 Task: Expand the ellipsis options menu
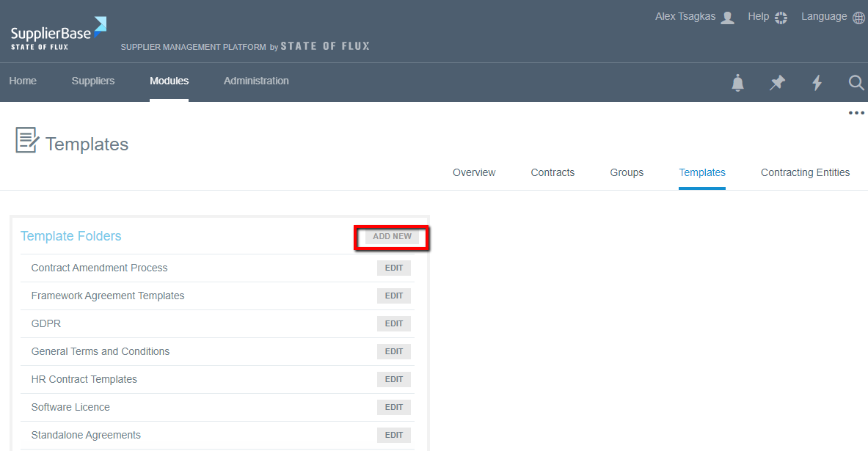click(x=856, y=112)
